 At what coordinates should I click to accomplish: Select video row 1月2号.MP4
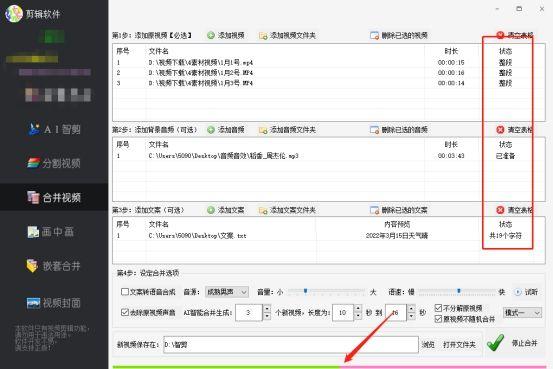point(329,73)
